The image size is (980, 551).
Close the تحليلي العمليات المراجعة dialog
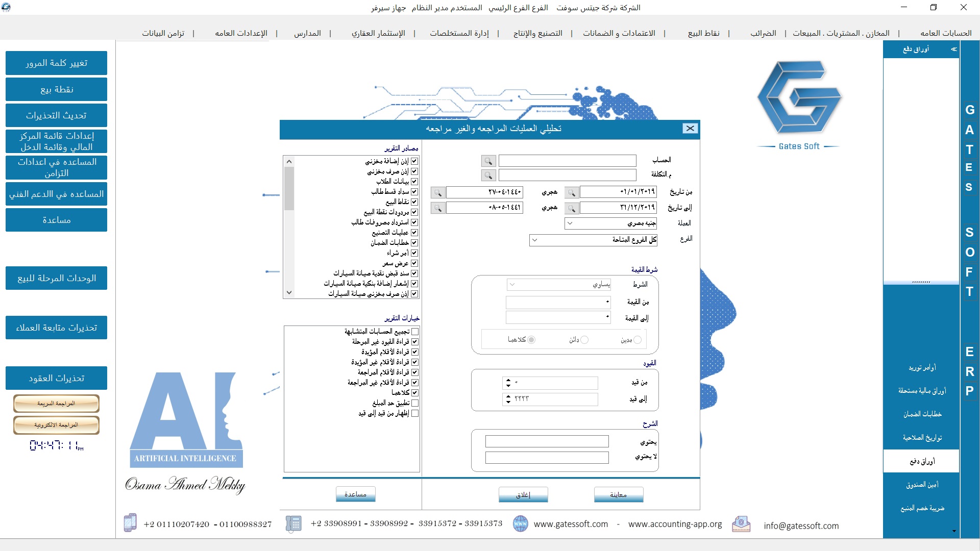[690, 129]
